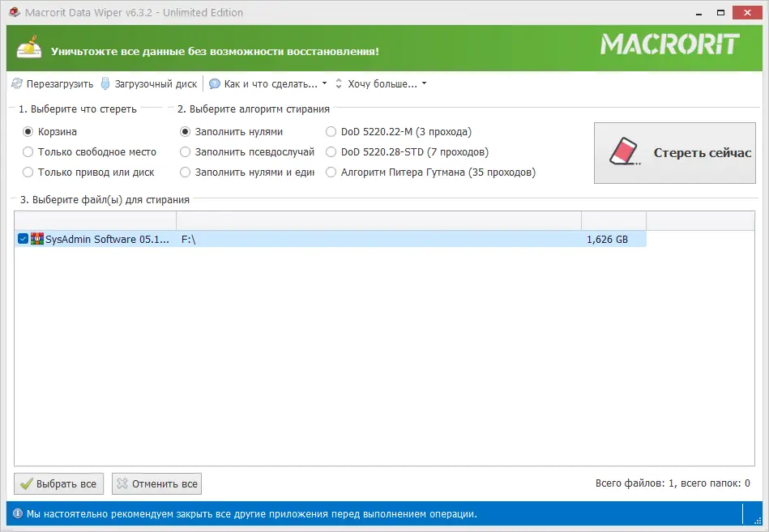Click the SysAdmin Software 05.1... file name
The height and width of the screenshot is (532, 769).
pos(107,239)
